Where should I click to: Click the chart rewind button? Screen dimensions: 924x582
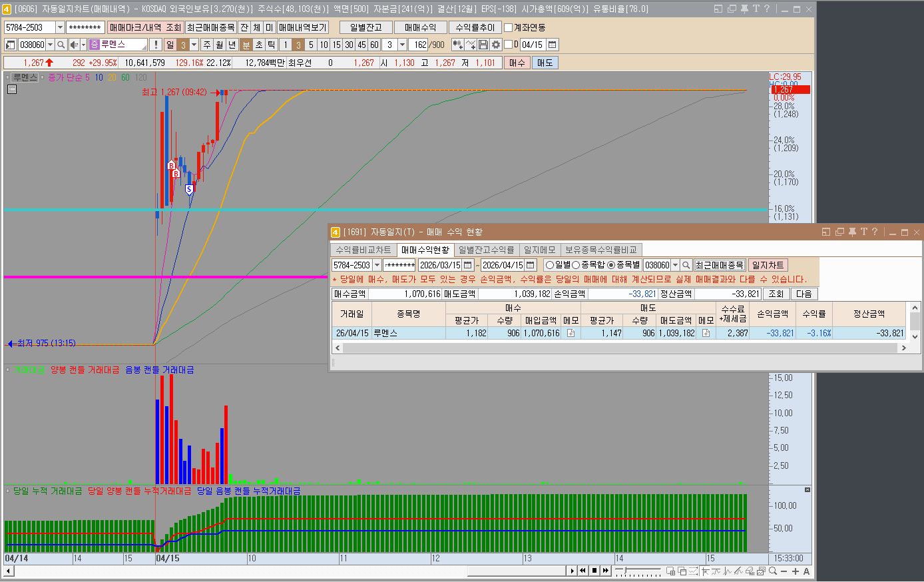pos(583,571)
